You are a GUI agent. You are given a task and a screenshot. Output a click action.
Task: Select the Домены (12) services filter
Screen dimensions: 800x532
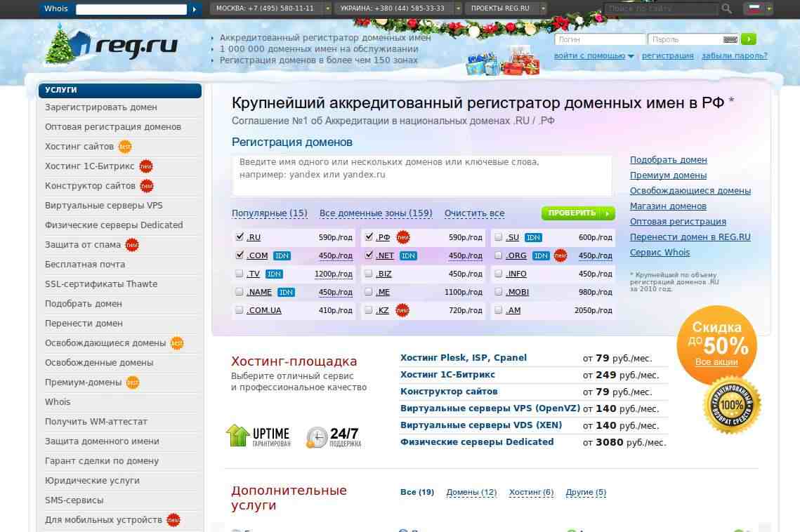[471, 492]
